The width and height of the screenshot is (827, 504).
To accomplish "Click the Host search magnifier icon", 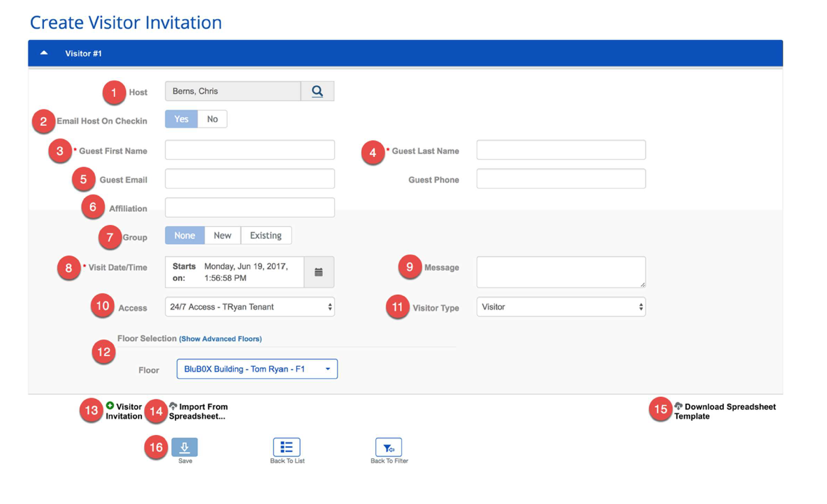I will 317,91.
